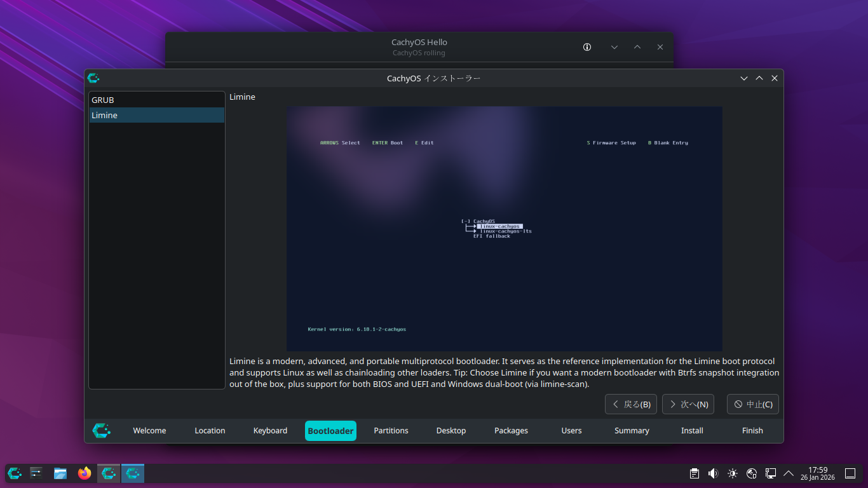
Task: Click the 'CachyOS インストーラー' window title
Action: (434, 78)
